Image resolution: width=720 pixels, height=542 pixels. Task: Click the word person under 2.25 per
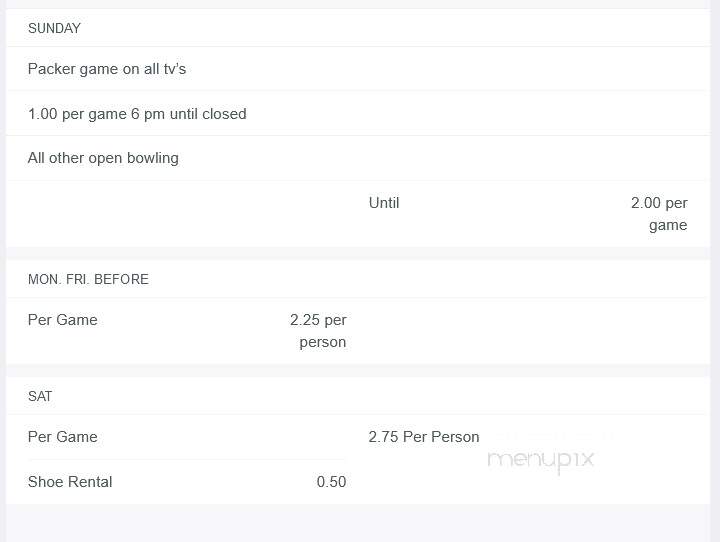coord(323,342)
